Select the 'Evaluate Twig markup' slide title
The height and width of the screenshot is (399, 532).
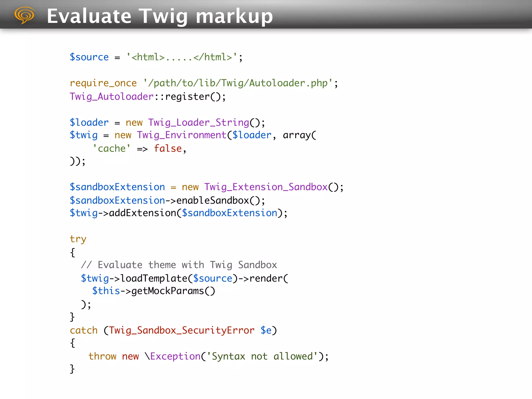[160, 16]
